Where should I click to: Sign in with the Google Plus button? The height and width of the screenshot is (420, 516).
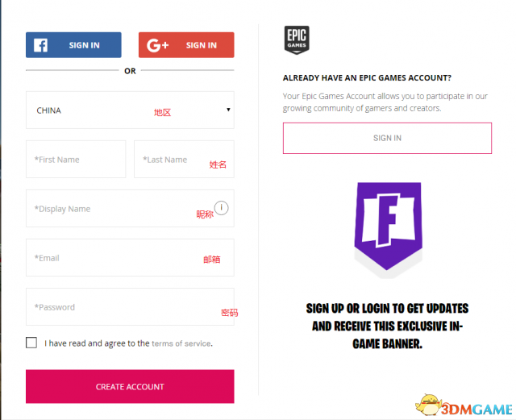186,45
